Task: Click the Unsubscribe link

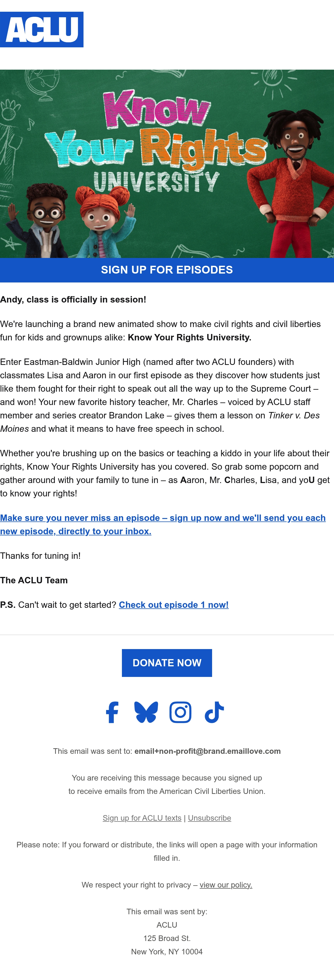Action: tap(209, 818)
